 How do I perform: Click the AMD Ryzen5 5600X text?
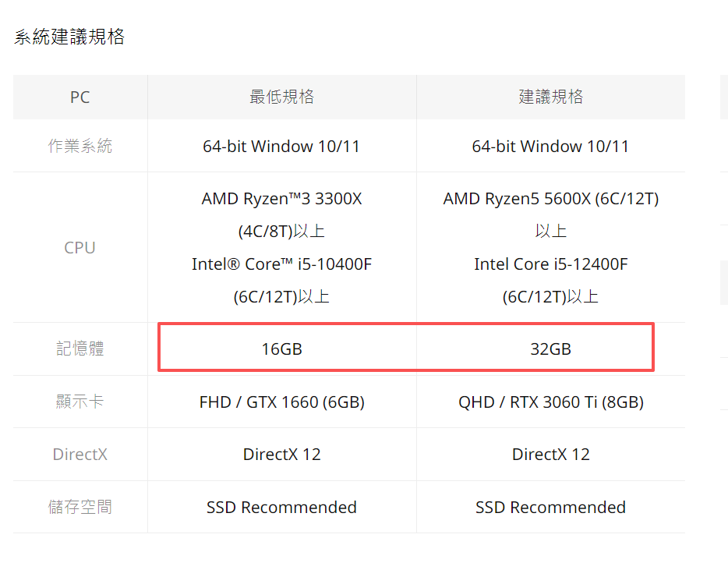[550, 199]
